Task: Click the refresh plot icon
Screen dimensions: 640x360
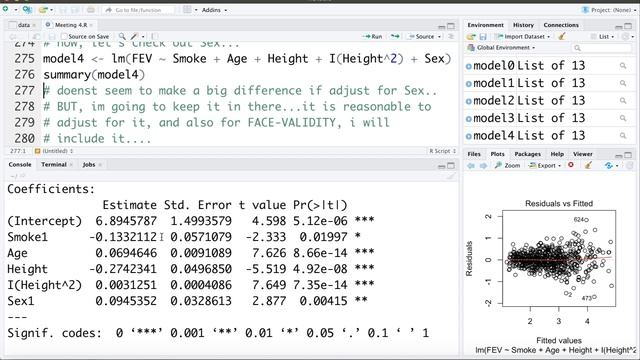Action: [x=609, y=165]
